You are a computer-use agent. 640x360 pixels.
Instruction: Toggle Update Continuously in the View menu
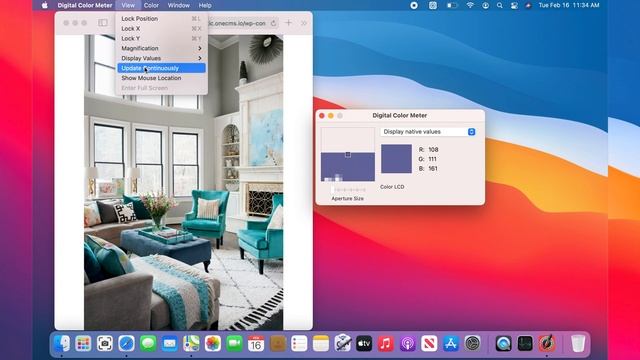coord(162,68)
